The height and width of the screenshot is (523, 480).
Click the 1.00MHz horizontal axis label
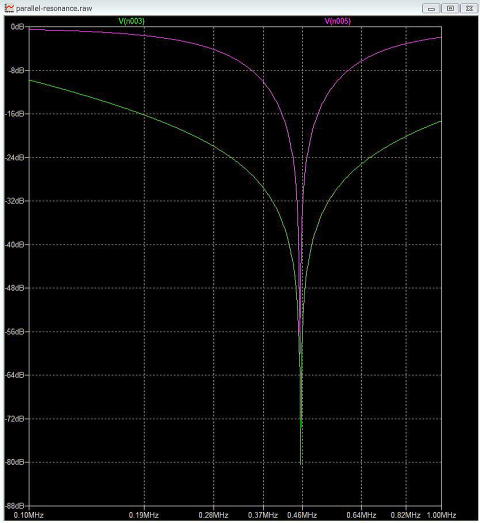(x=441, y=515)
